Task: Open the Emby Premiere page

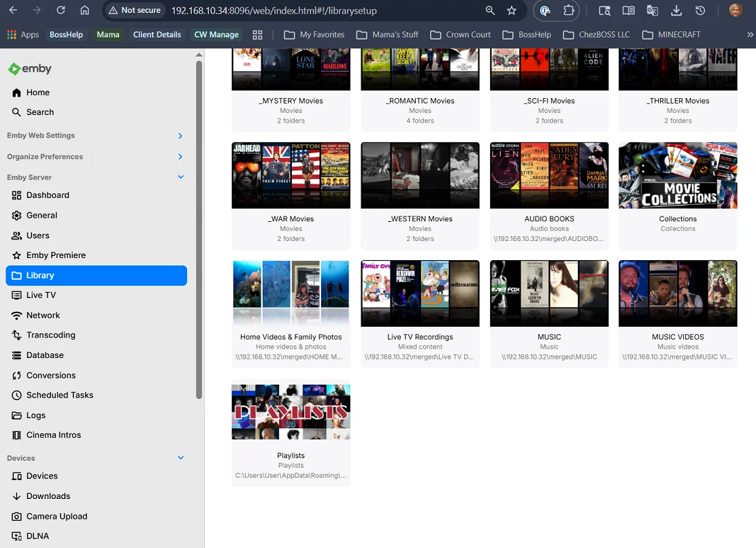Action: point(56,255)
